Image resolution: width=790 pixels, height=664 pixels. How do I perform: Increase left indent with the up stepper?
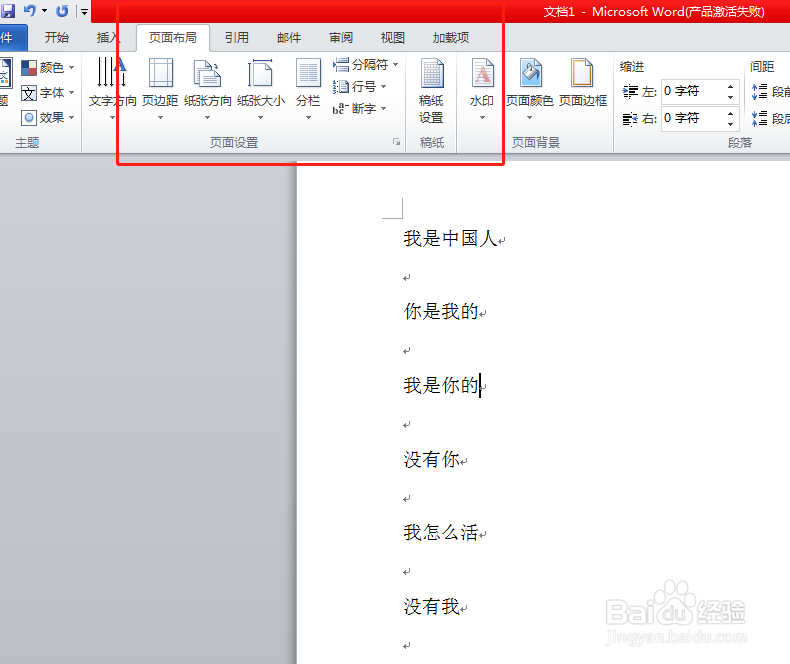731,87
